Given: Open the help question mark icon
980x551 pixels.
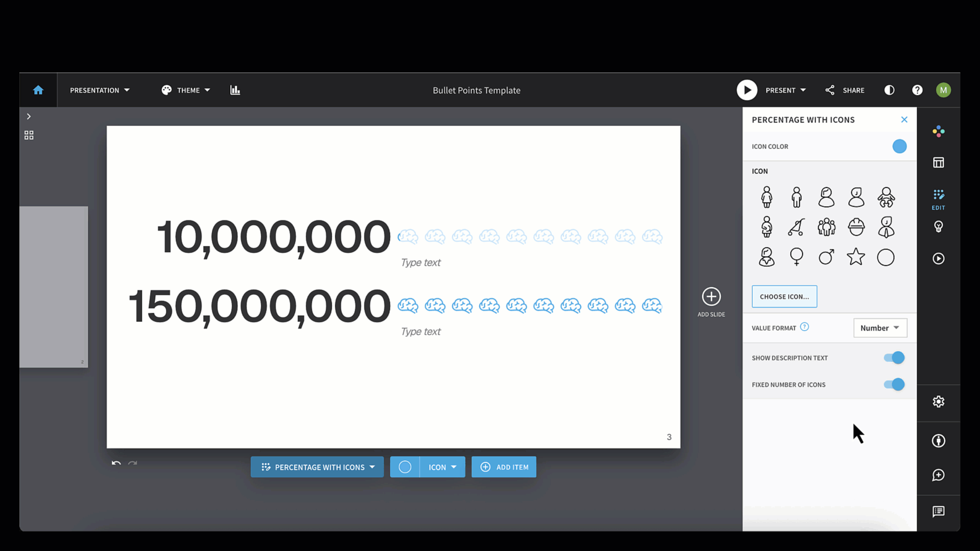Looking at the screenshot, I should 917,90.
